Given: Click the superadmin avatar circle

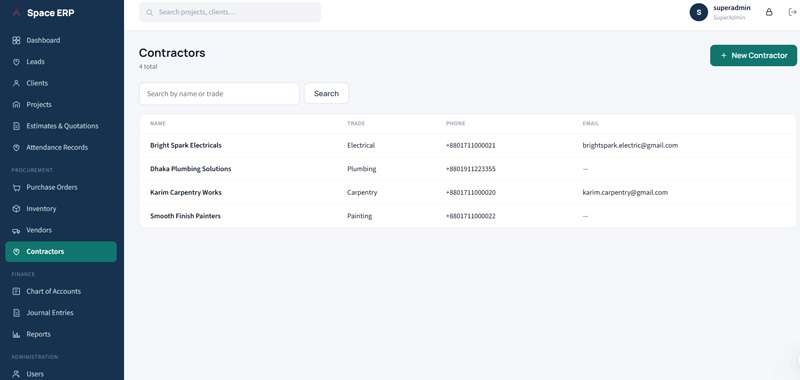Looking at the screenshot, I should tap(698, 12).
